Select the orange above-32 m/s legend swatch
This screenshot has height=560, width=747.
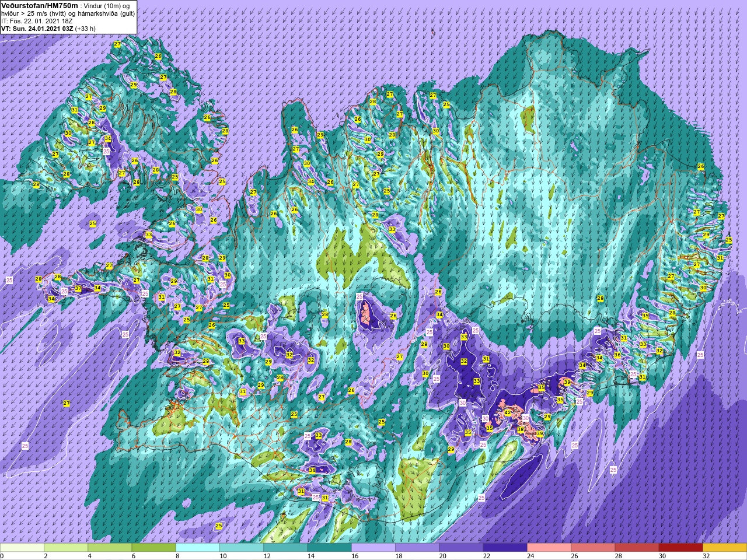click(725, 548)
